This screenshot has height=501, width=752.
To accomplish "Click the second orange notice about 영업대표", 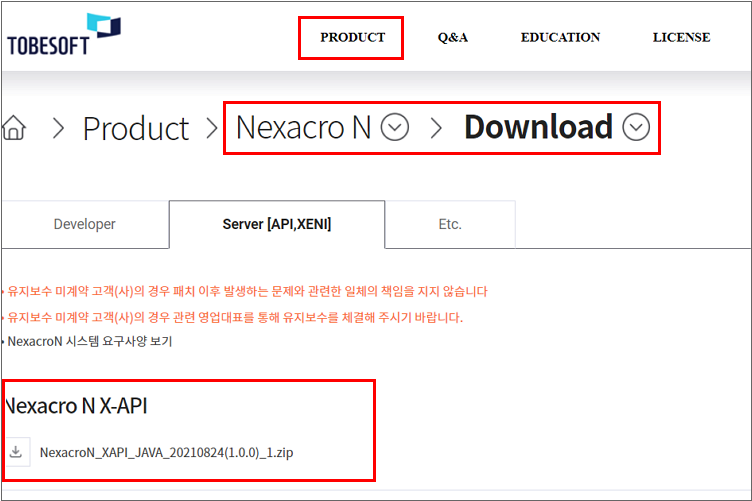I will pos(235,317).
